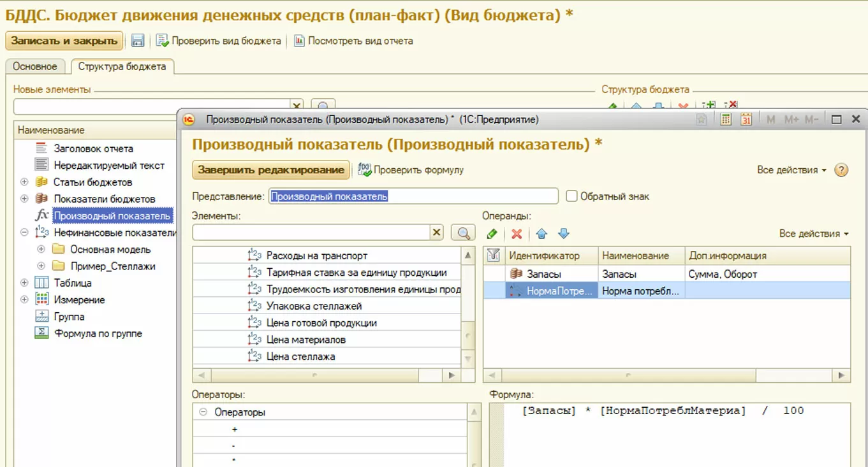Select the Структура бюджета tab
This screenshot has height=467, width=868.
[122, 66]
